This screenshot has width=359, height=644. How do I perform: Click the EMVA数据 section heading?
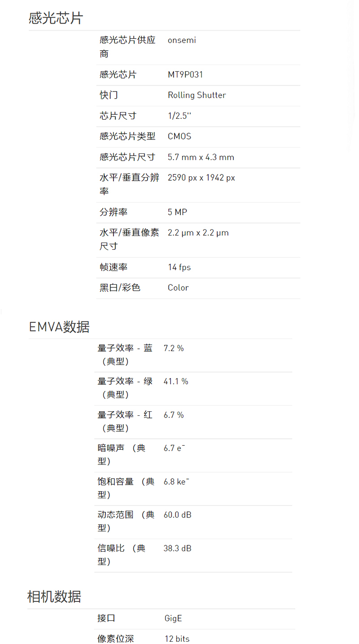pyautogui.click(x=59, y=327)
